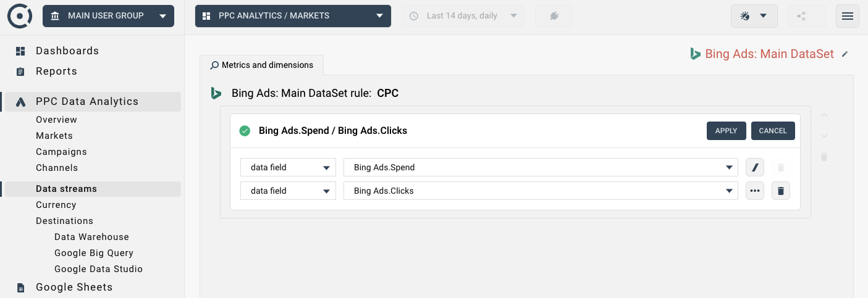868x298 pixels.
Task: Click the PPC Data Analytics logo icon
Action: point(20,102)
